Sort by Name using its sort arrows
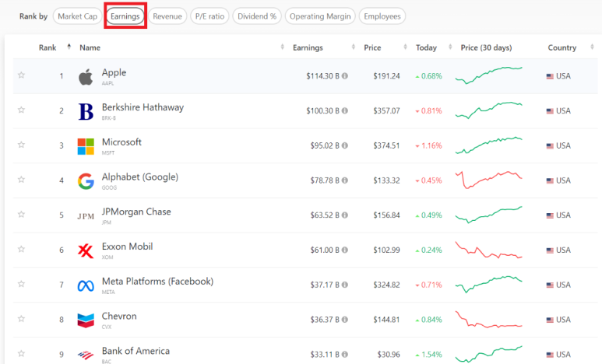This screenshot has height=364, width=602. tap(282, 47)
